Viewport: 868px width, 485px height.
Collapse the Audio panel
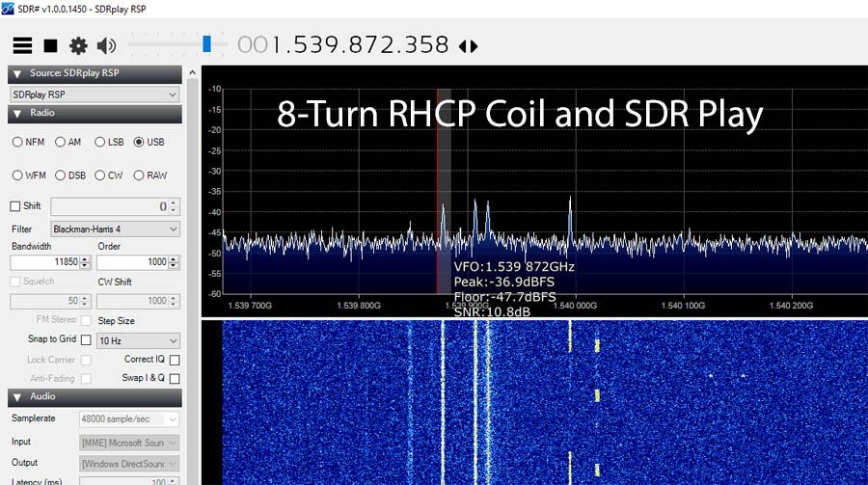click(x=17, y=397)
